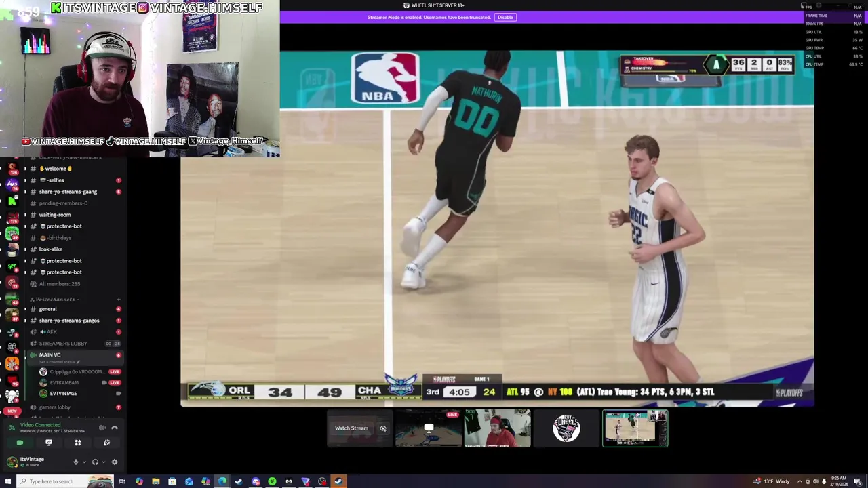Select the LIVE basketball stream thumbnail
Screen dimensions: 868x488
click(429, 428)
